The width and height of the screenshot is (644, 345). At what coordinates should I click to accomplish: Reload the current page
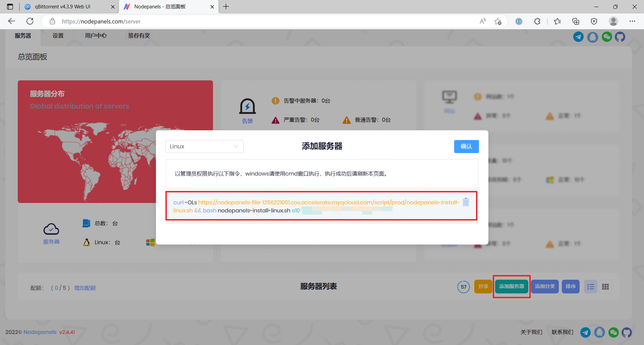pos(30,21)
